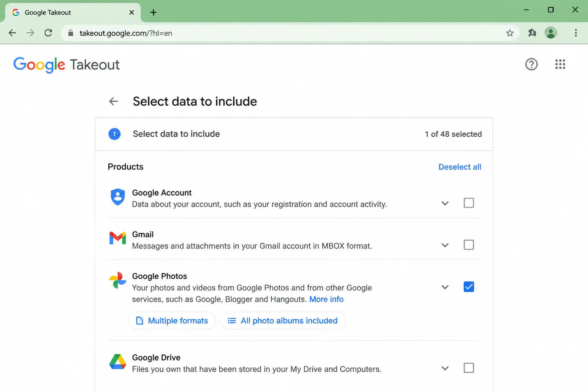Click the back arrow beside Select data heading
588x392 pixels.
click(113, 101)
